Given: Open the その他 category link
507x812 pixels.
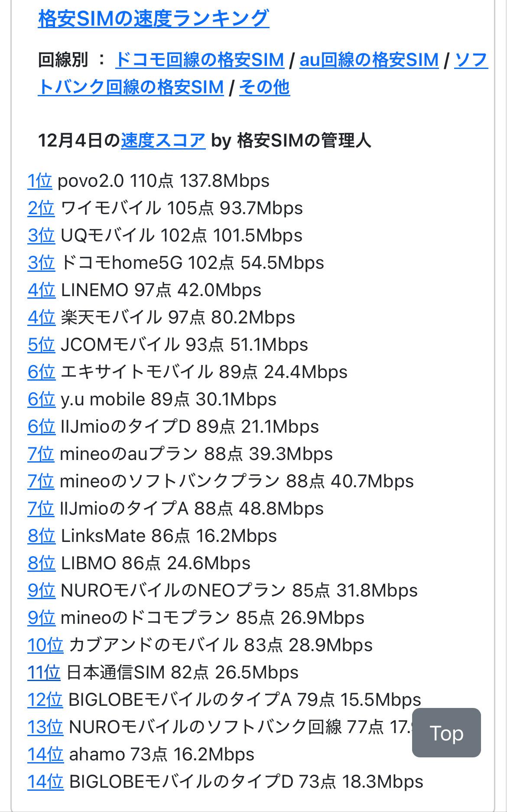Looking at the screenshot, I should click(x=264, y=87).
